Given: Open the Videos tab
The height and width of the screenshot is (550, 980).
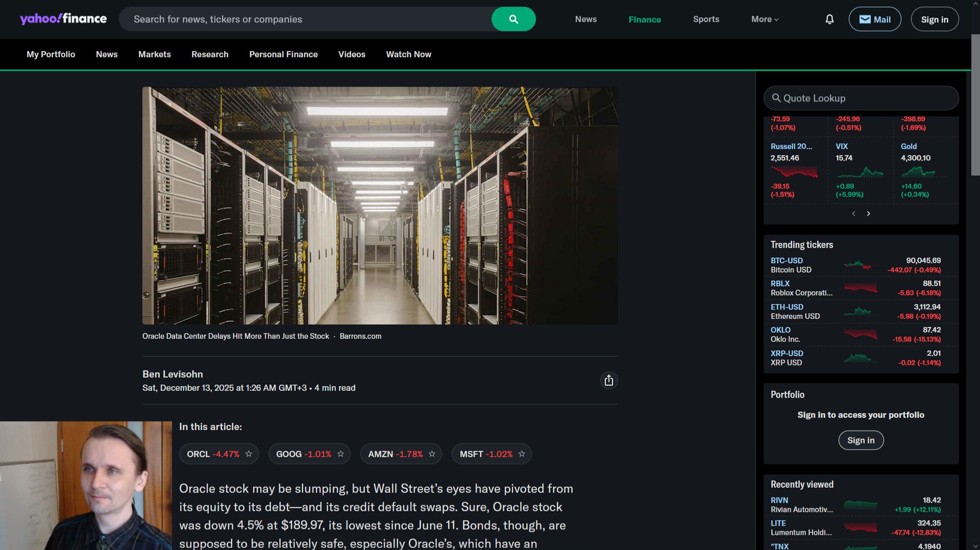Looking at the screenshot, I should click(352, 55).
